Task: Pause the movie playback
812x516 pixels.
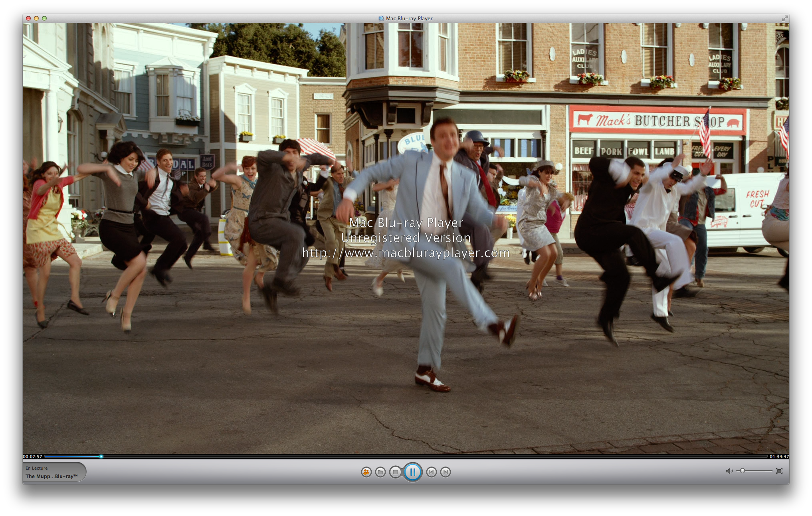Action: [x=412, y=472]
